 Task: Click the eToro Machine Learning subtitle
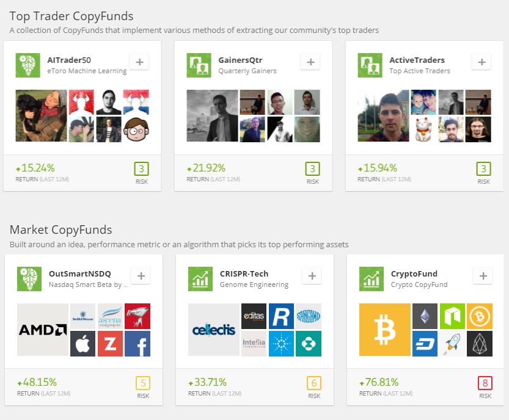coord(87,71)
